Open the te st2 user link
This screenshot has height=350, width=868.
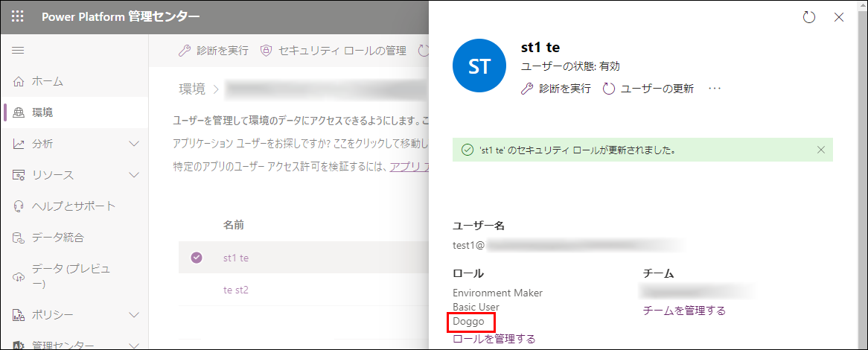click(236, 290)
